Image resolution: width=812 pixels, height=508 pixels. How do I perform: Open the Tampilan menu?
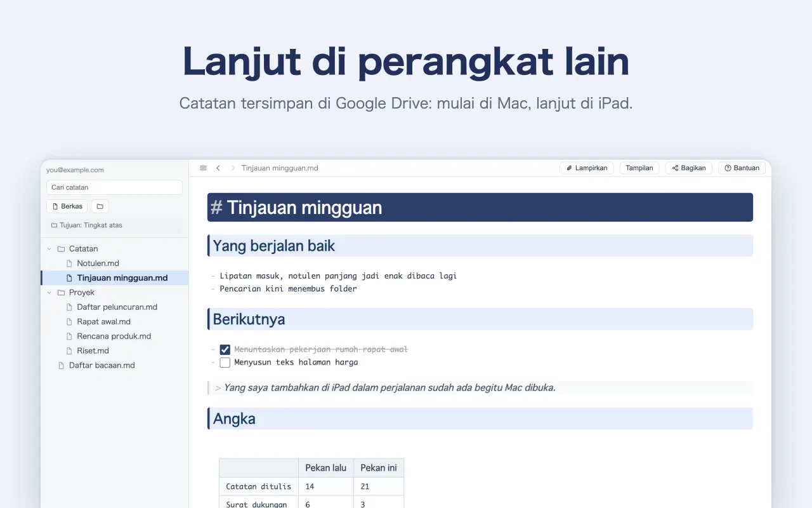coord(639,168)
